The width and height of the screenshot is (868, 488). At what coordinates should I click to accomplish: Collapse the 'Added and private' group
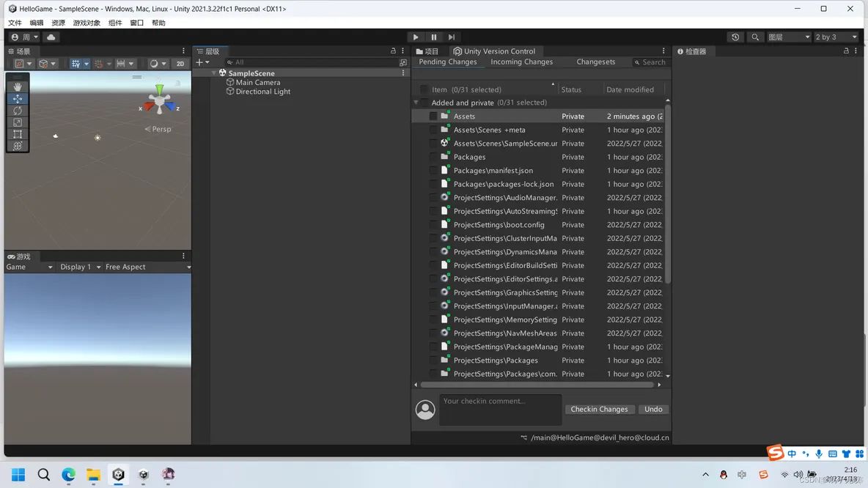(416, 103)
